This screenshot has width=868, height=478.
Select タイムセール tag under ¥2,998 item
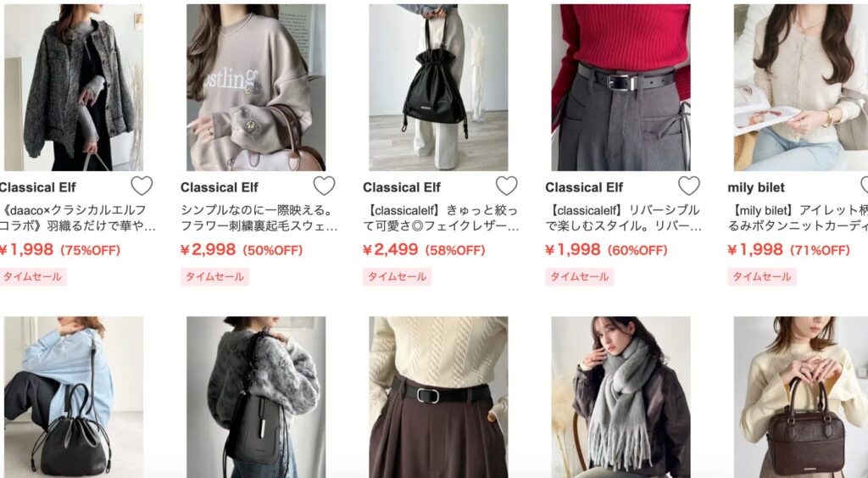(x=214, y=276)
